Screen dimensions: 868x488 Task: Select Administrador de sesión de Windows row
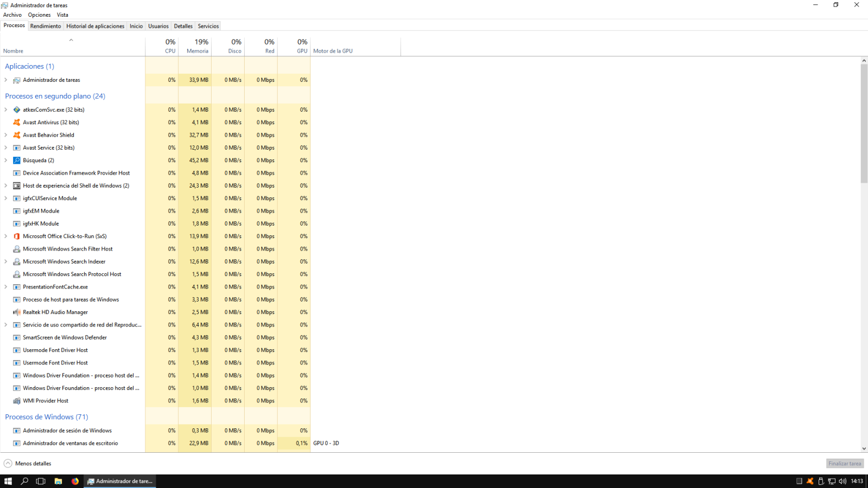coord(155,431)
